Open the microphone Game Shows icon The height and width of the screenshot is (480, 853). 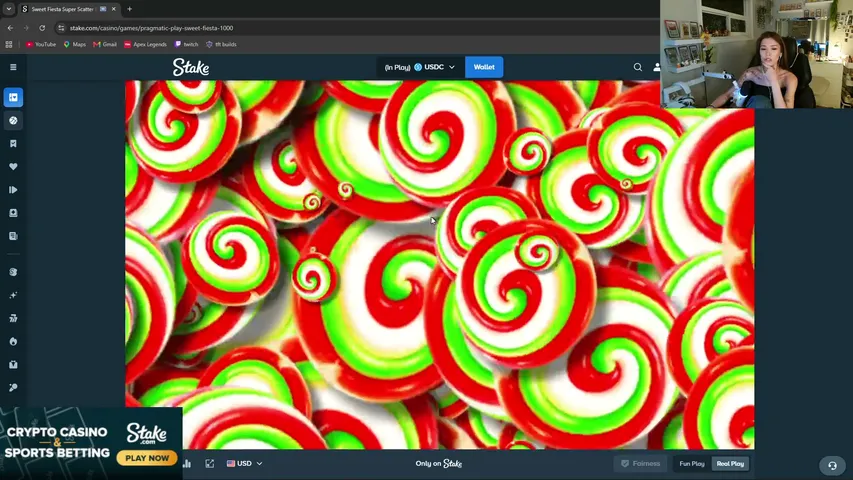pyautogui.click(x=13, y=387)
